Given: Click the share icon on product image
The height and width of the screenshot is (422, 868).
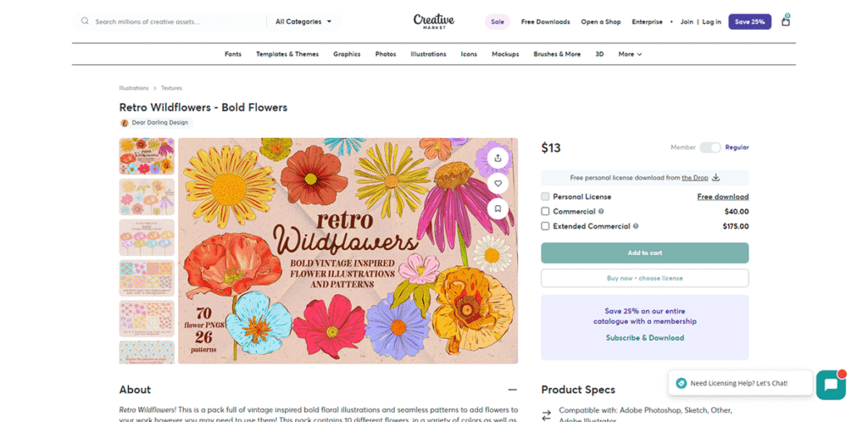Looking at the screenshot, I should coord(498,158).
